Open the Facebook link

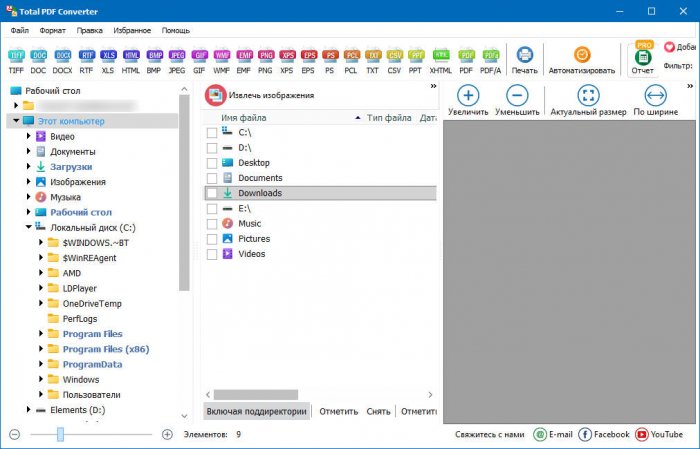coord(604,434)
